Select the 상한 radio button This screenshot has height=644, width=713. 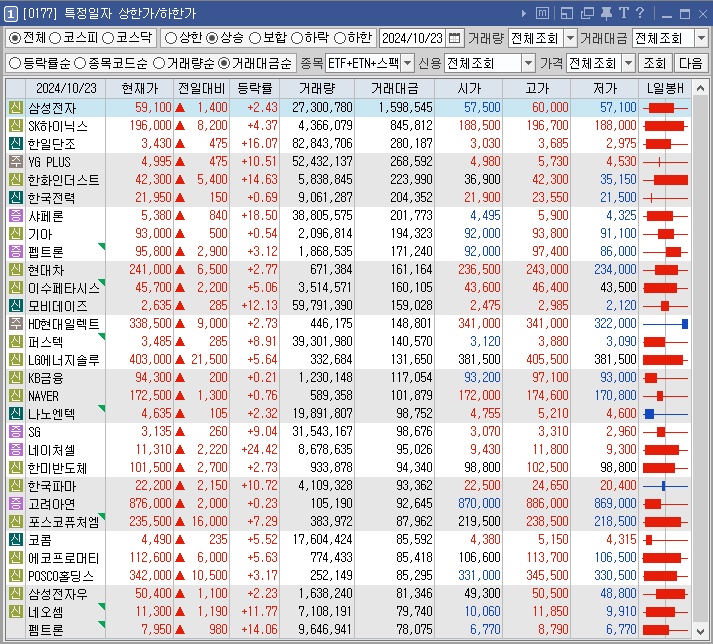coord(170,38)
